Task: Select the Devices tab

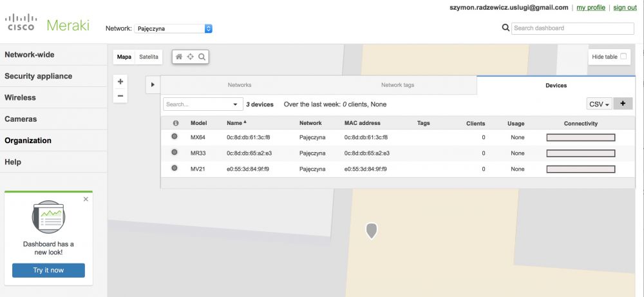Action: (x=556, y=86)
